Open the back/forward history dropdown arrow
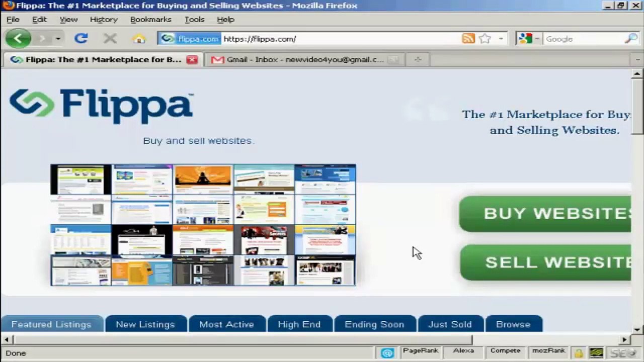 [58, 39]
